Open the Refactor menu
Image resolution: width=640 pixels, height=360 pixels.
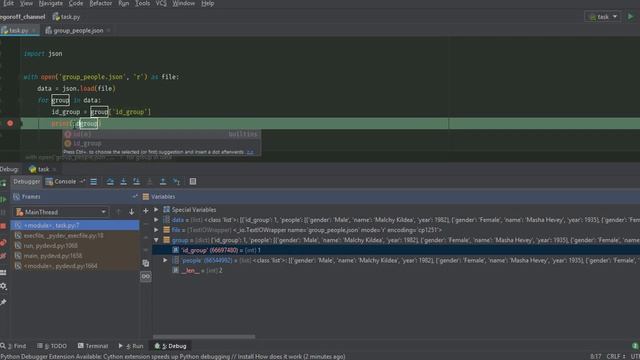coord(101,3)
